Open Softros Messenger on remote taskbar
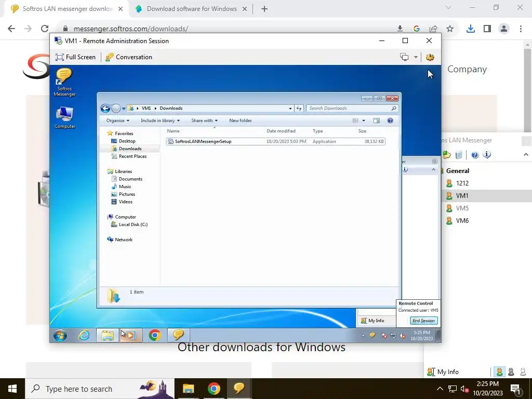 179,335
